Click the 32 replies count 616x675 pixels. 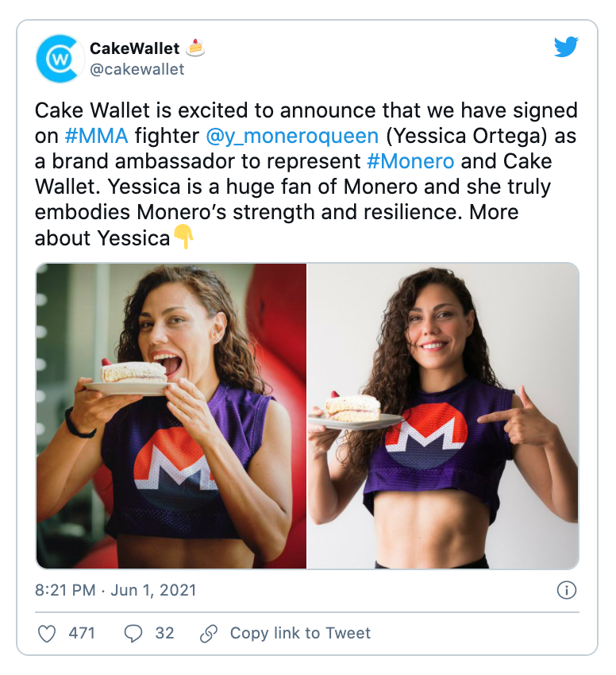(x=164, y=633)
